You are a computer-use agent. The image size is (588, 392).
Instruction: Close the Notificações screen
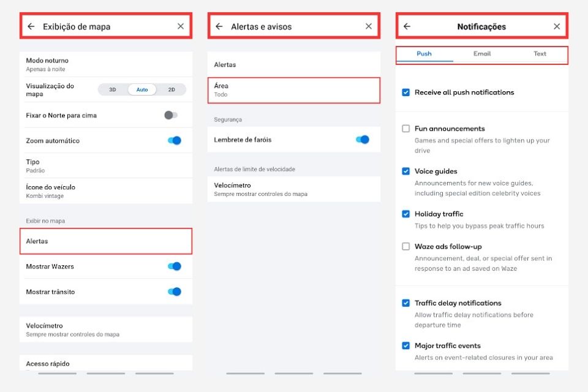point(557,26)
